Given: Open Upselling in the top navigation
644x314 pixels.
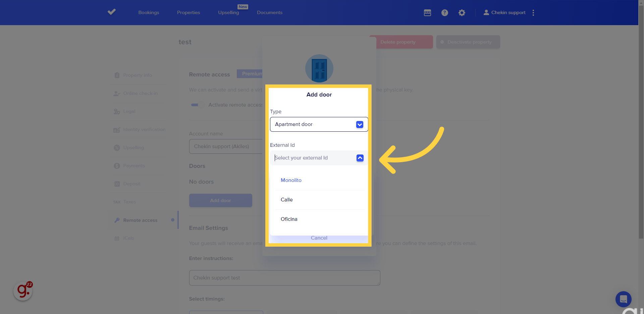Looking at the screenshot, I should pos(228,12).
